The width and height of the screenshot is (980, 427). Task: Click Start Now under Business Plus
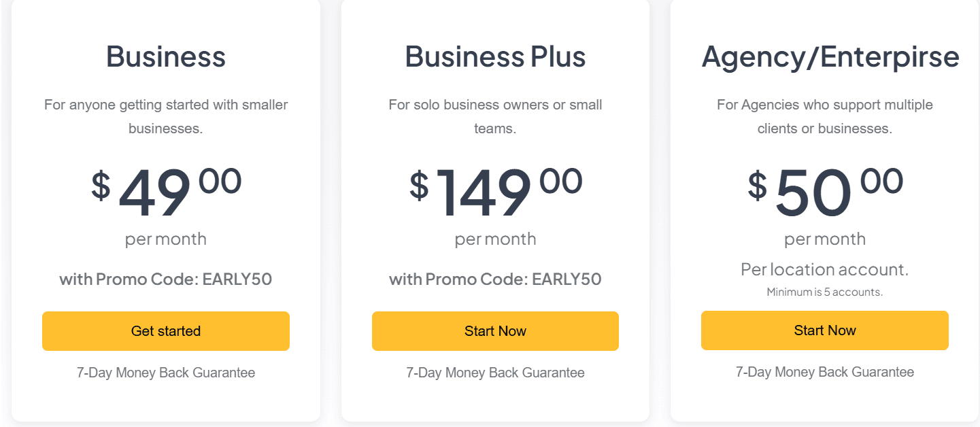tap(495, 331)
